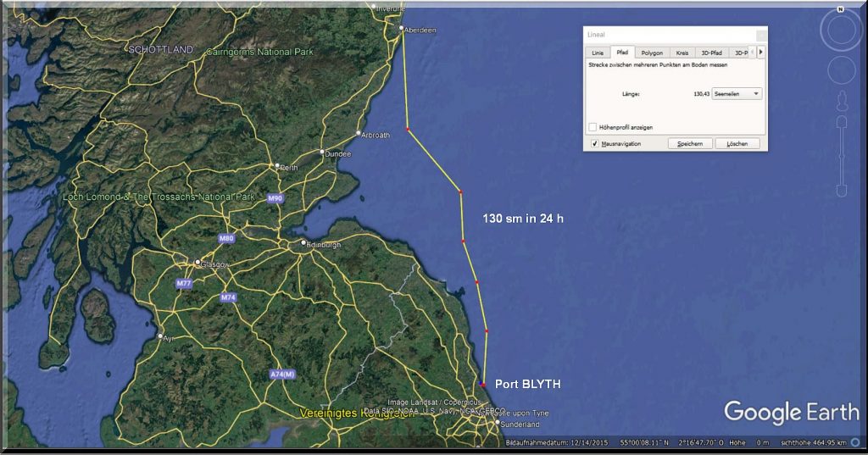This screenshot has height=455, width=868.
Task: Open the Linie tab
Action: tap(598, 53)
